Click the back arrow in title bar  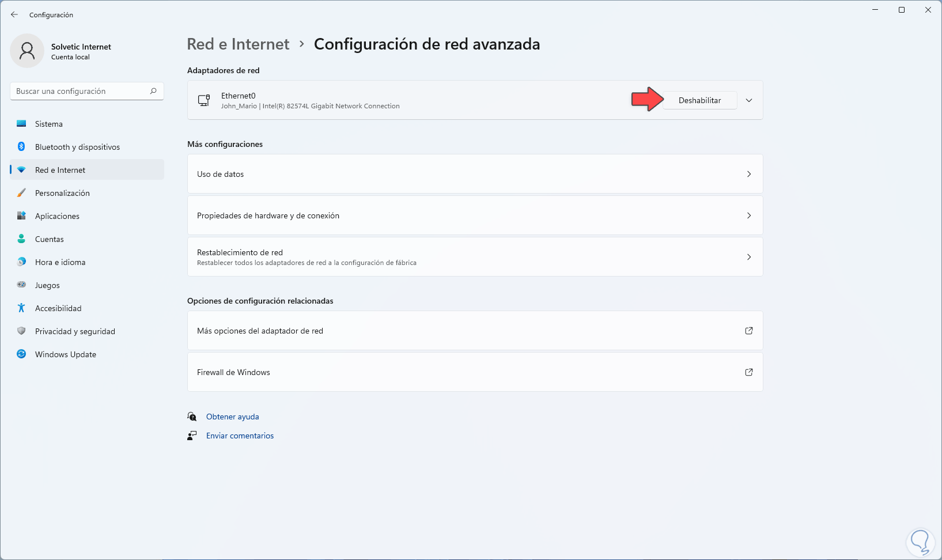14,15
